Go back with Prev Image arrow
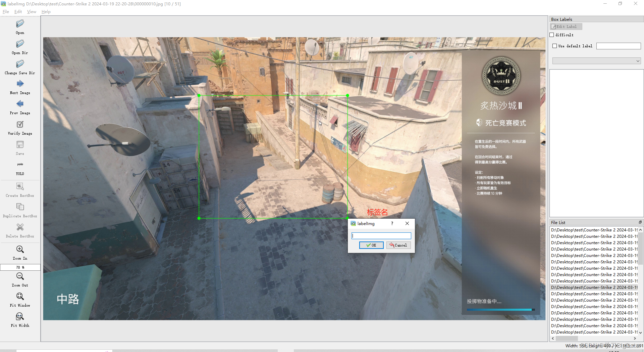 (x=20, y=104)
